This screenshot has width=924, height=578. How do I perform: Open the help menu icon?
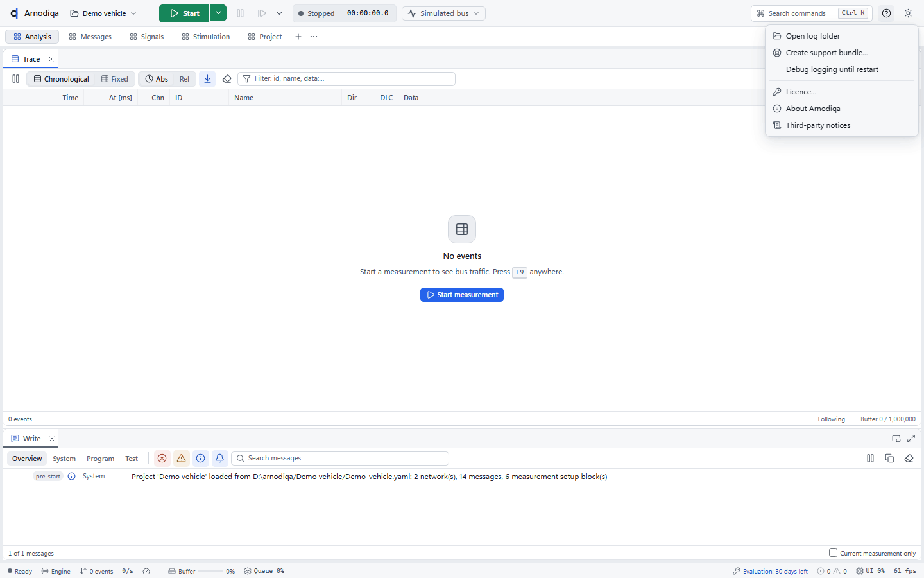(886, 13)
